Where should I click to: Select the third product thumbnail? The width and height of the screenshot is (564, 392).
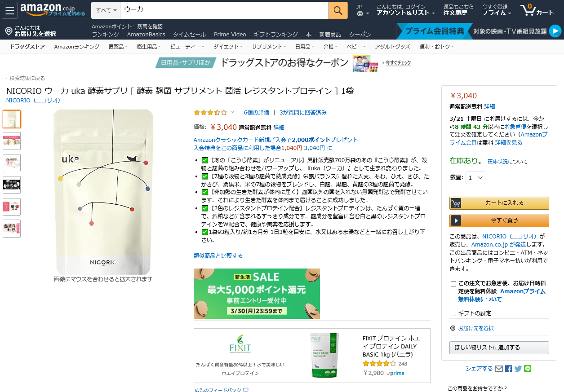[x=12, y=163]
